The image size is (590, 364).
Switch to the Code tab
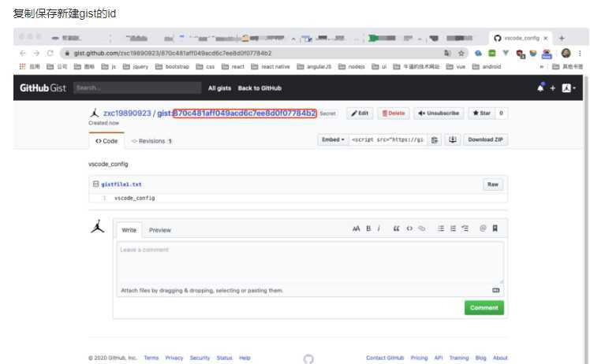[x=106, y=141]
